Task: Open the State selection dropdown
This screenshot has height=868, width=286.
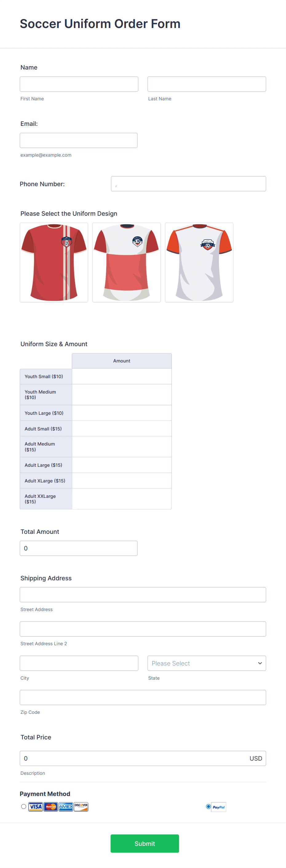Action: pos(206,663)
